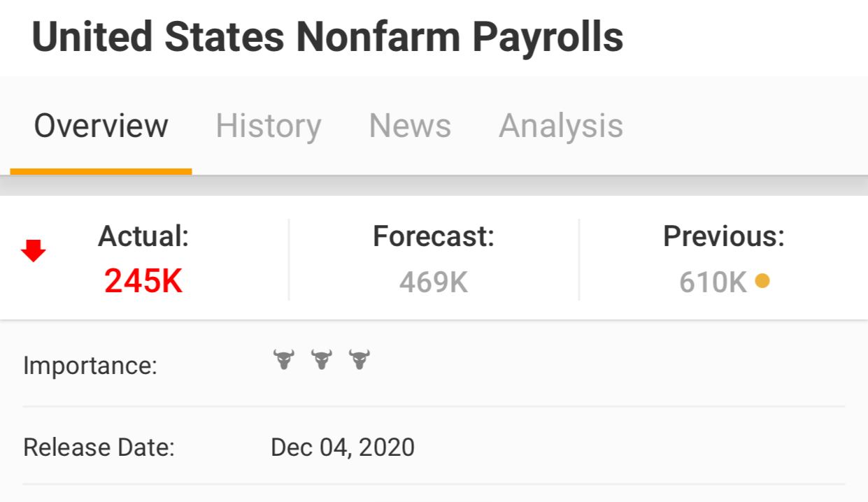The width and height of the screenshot is (868, 502).
Task: Click the red down arrow icon
Action: coord(33,250)
